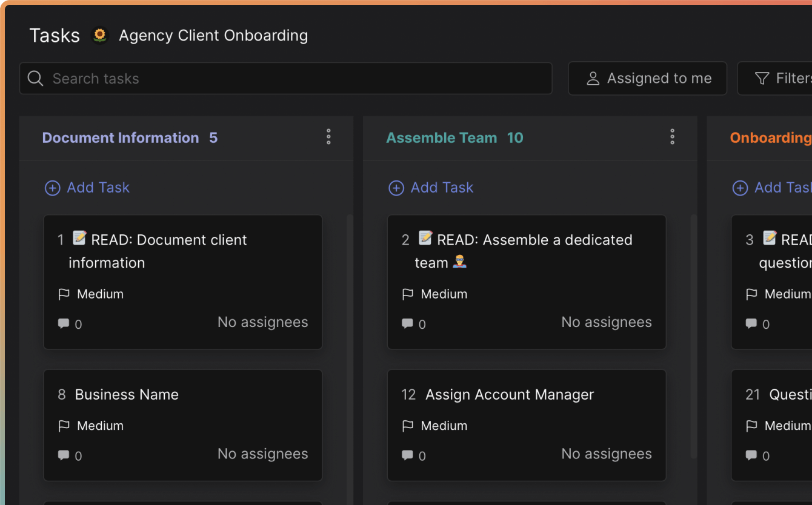Click No assignees on Business Name task
812x505 pixels.
262,454
